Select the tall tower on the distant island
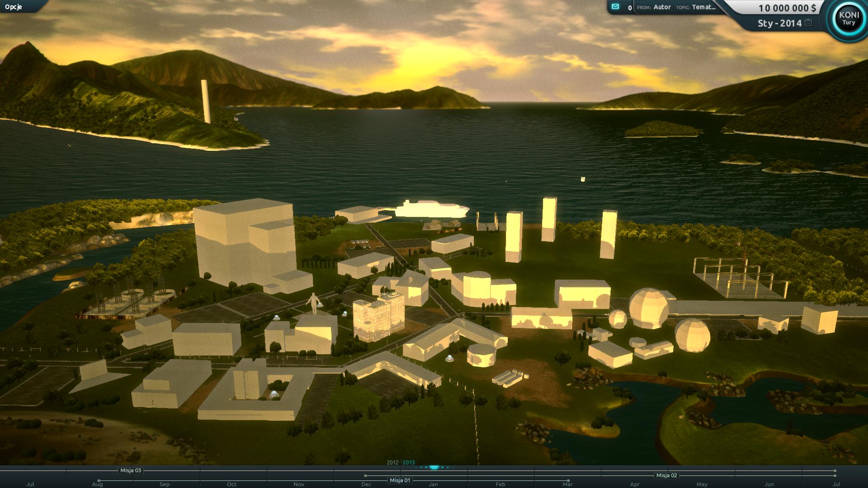The height and width of the screenshot is (488, 868). pyautogui.click(x=206, y=101)
